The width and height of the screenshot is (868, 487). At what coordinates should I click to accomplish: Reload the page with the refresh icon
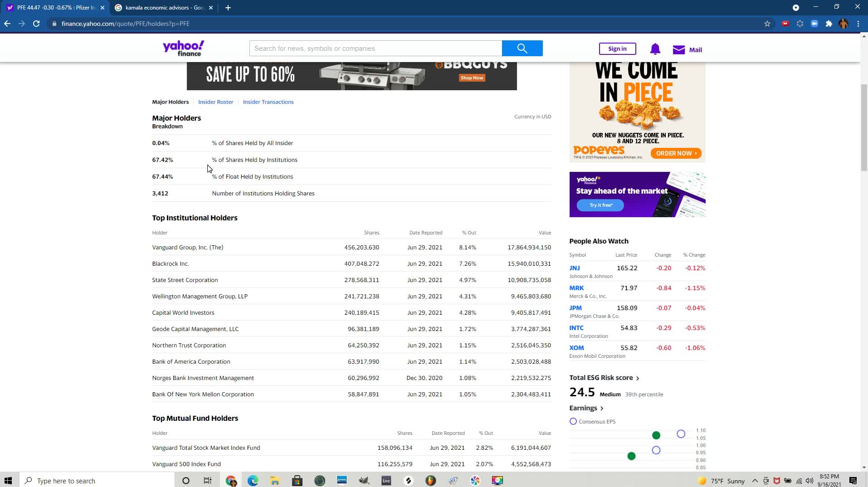coord(36,24)
